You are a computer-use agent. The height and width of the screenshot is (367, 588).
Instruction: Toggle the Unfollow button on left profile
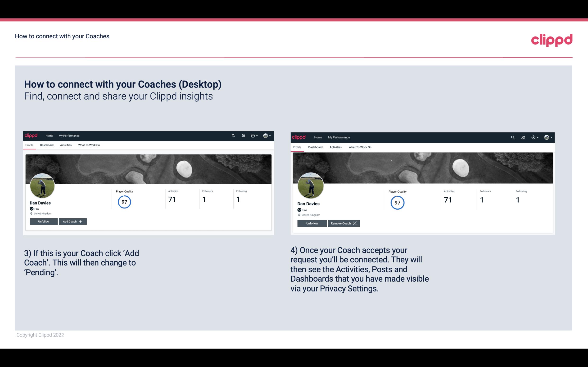(43, 221)
